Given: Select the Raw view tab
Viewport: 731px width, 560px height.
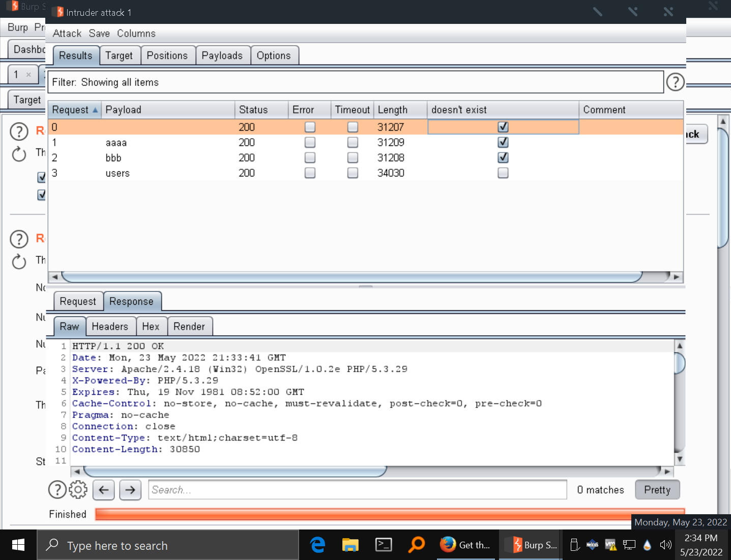Looking at the screenshot, I should 70,327.
